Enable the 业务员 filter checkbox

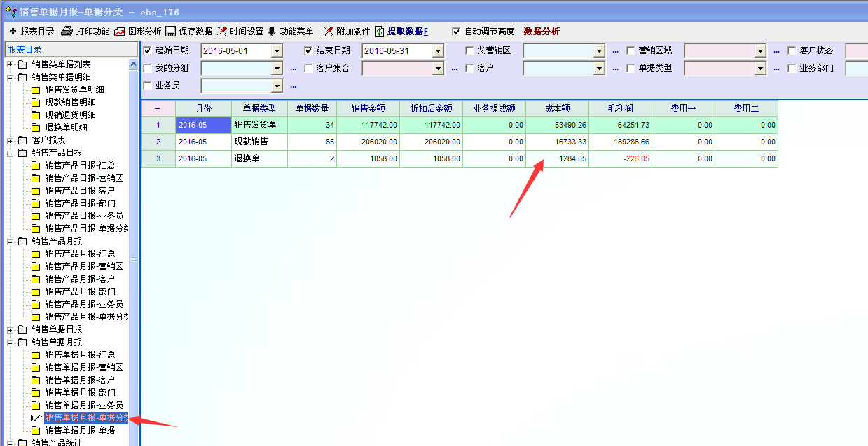147,86
